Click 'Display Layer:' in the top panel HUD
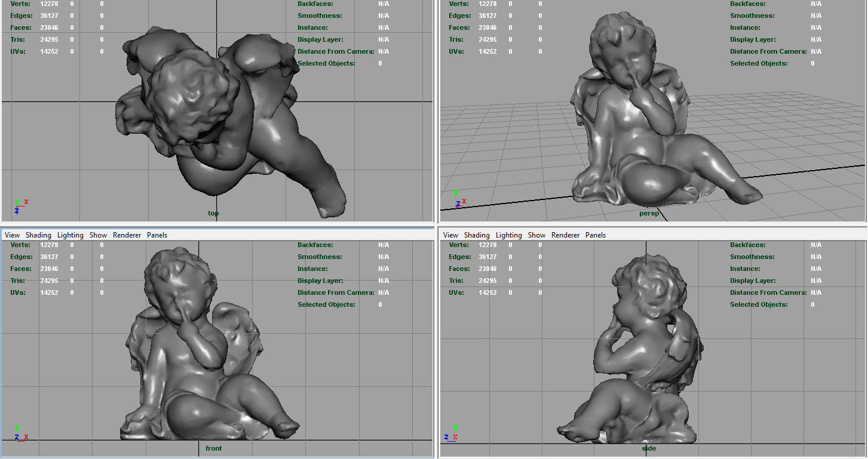The height and width of the screenshot is (459, 868). [321, 39]
